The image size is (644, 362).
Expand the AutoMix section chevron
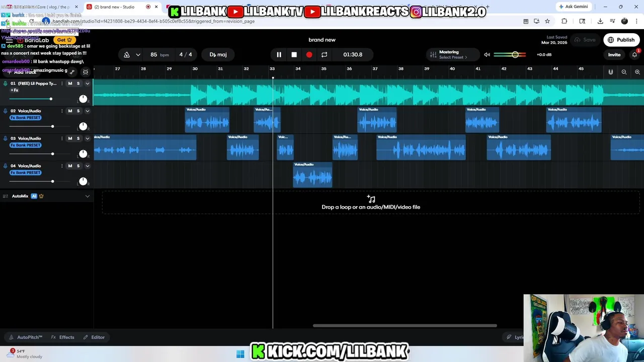(x=87, y=196)
